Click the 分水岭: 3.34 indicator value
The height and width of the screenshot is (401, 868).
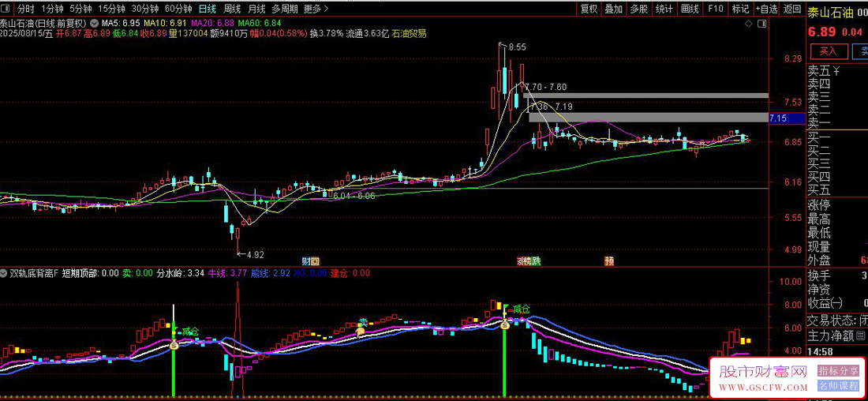click(181, 273)
